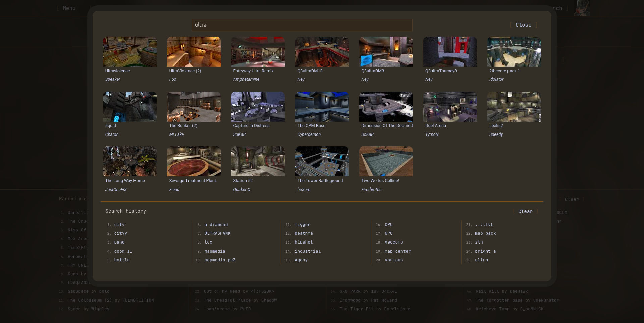This screenshot has width=644, height=323.
Task: Select 'bright a' history entry
Action: point(485,251)
